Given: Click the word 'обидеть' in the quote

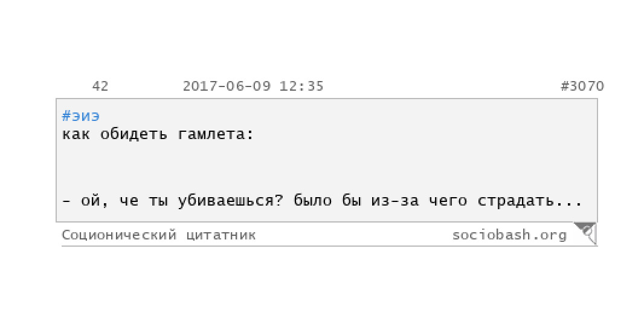Looking at the screenshot, I should 134,134.
